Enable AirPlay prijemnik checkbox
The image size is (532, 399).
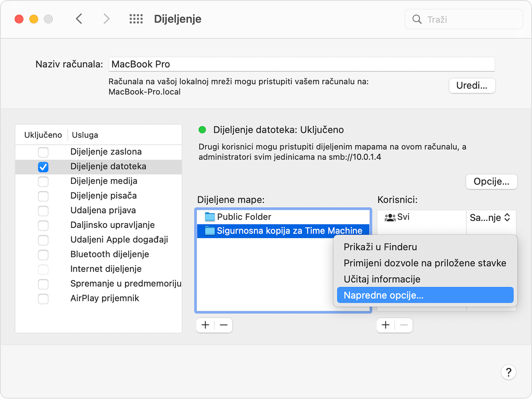[x=43, y=298]
